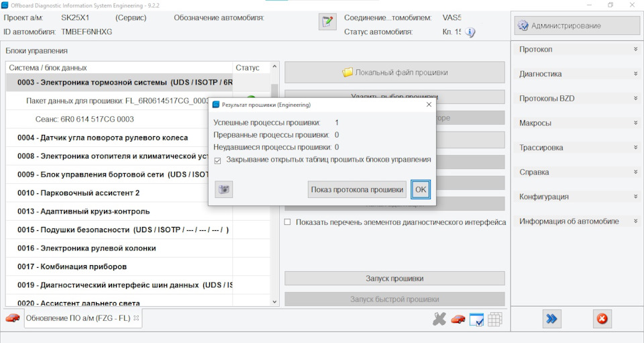The image size is (644, 343).
Task: Click Запуск быстрой прошивки button
Action: click(394, 299)
